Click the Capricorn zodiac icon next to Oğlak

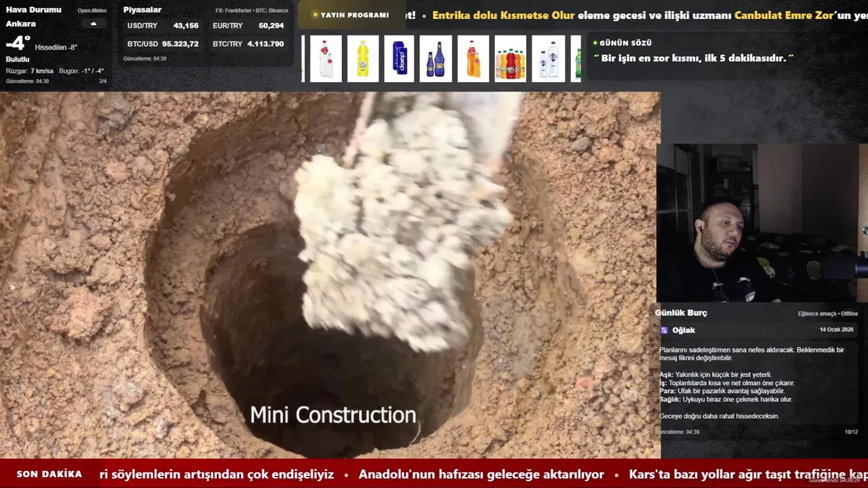click(664, 330)
